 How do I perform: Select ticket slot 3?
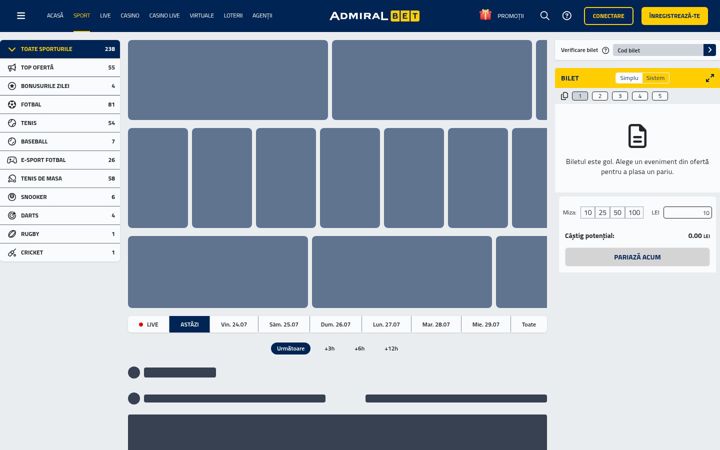620,96
